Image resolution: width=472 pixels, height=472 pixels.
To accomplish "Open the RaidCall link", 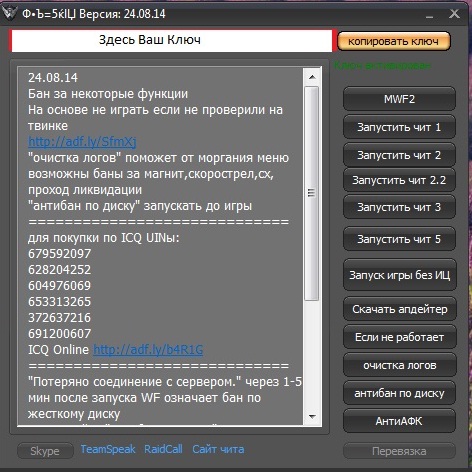I will pos(163,449).
